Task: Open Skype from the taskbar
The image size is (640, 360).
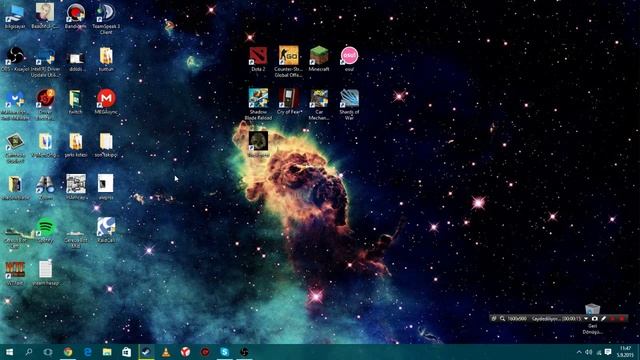Action: (x=224, y=352)
